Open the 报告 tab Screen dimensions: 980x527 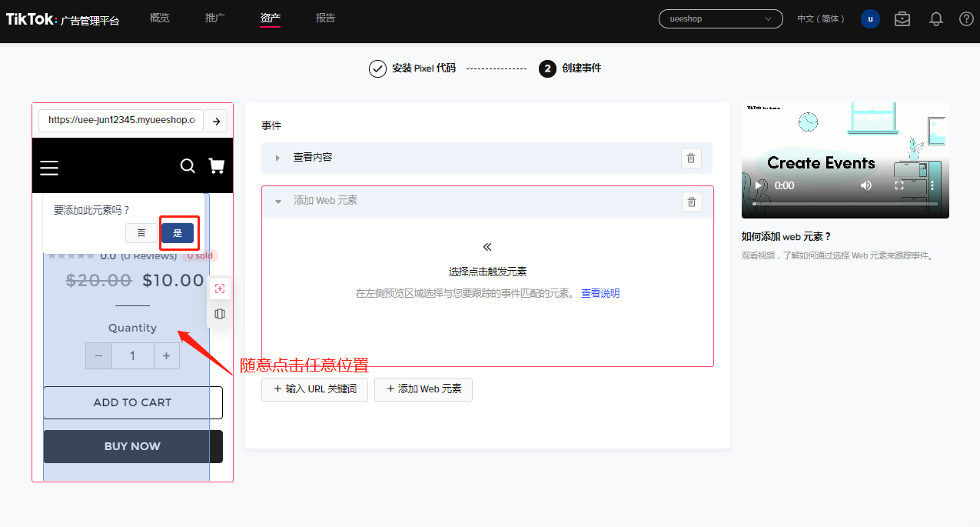326,18
